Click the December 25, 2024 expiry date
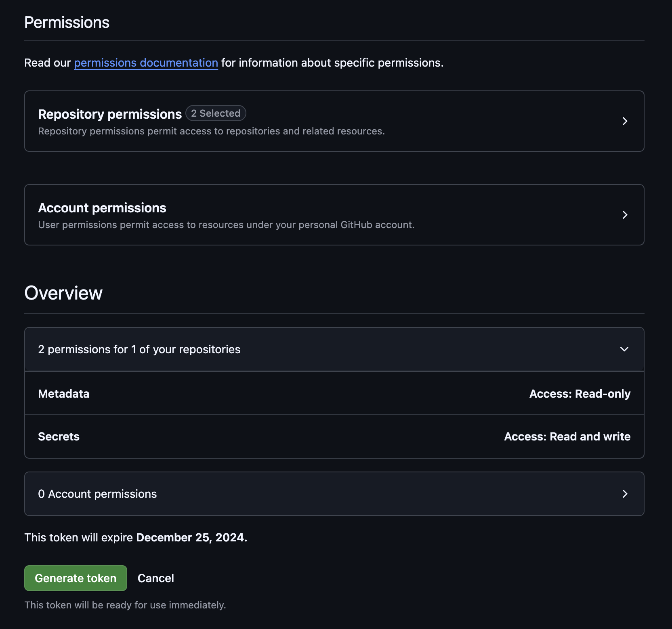672x629 pixels. pos(191,537)
